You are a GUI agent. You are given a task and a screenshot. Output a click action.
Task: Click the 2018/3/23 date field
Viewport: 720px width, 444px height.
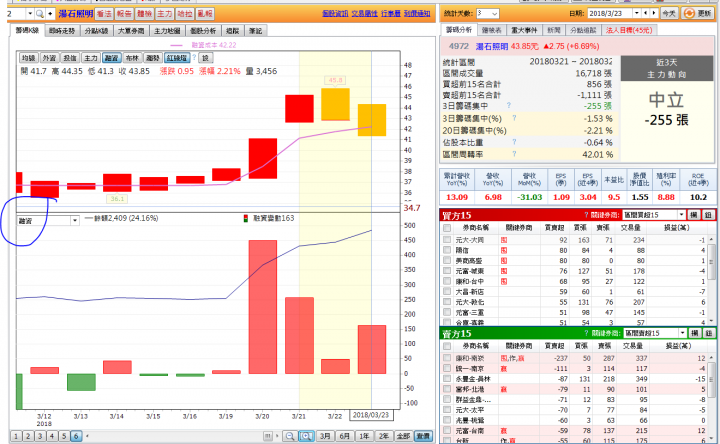tap(610, 13)
